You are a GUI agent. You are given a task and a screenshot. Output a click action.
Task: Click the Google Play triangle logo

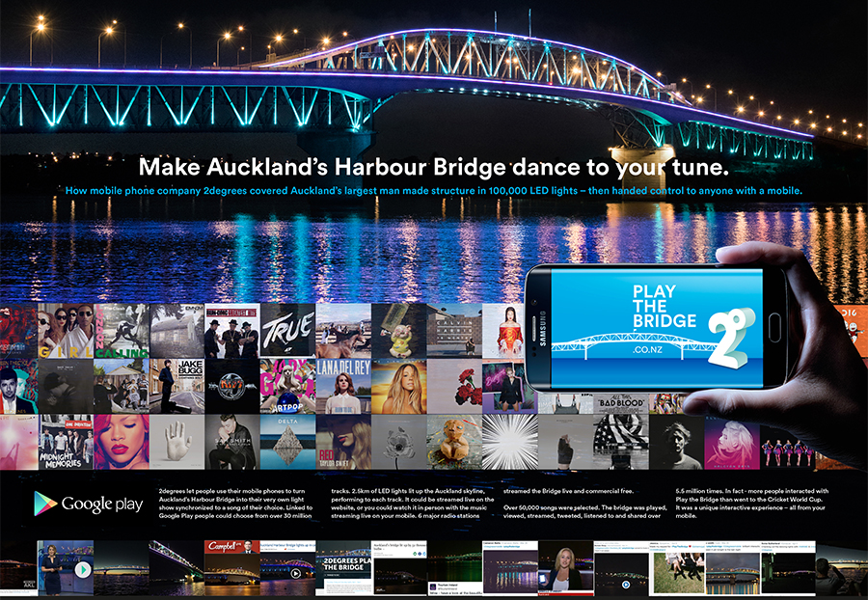tap(44, 504)
